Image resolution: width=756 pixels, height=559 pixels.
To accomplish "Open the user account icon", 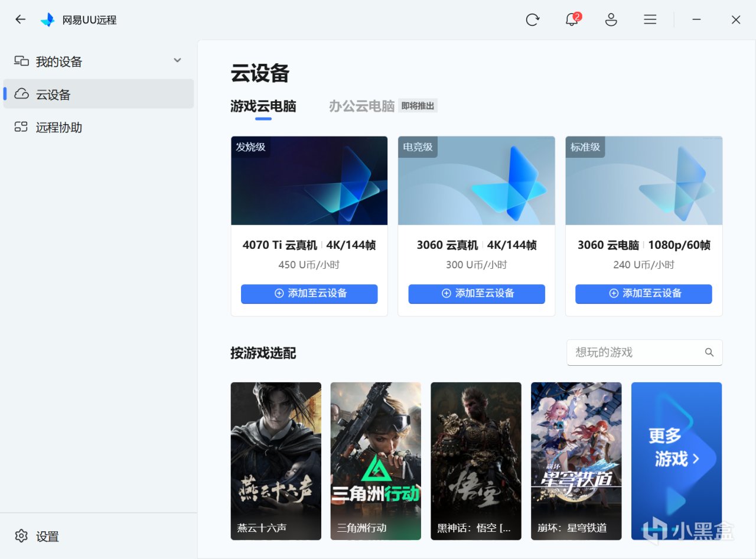I will point(611,19).
